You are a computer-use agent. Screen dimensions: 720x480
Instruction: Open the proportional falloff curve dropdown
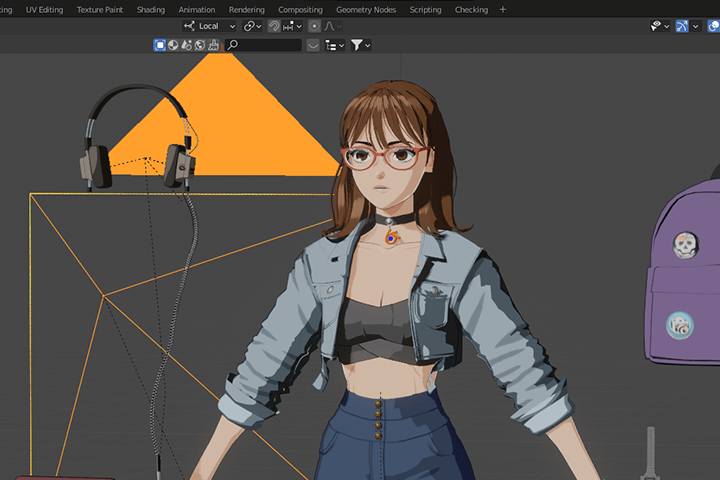(332, 26)
